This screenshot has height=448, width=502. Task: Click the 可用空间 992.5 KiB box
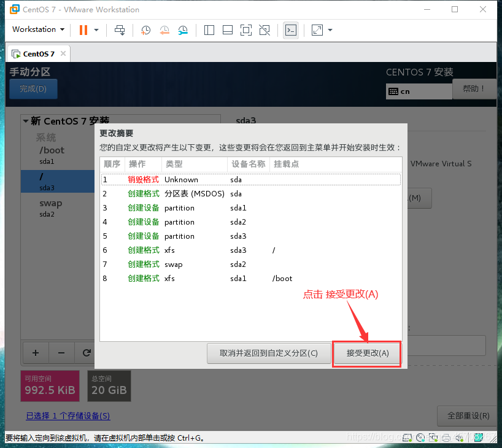coord(50,386)
